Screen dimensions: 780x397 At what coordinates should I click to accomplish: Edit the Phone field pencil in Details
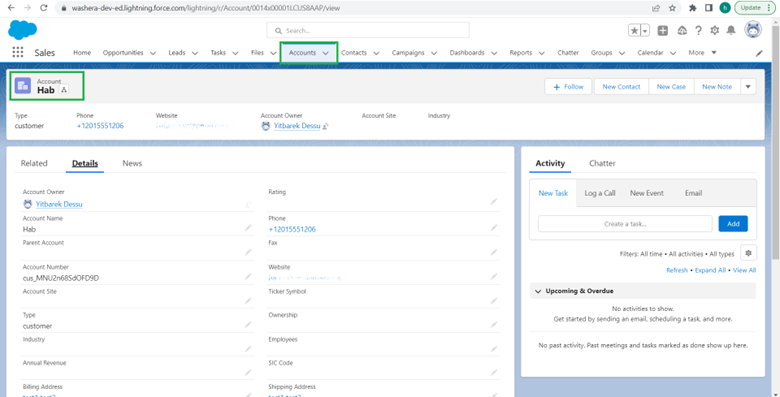pyautogui.click(x=493, y=228)
